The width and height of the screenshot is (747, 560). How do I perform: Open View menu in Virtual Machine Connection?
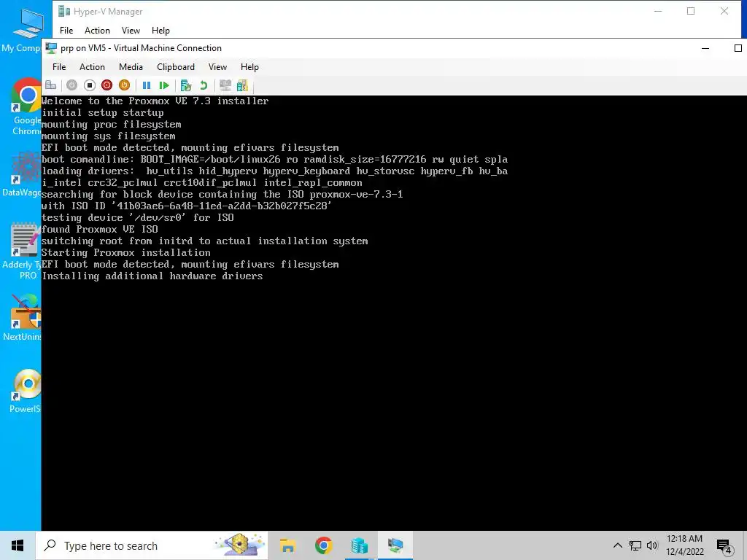pos(217,66)
